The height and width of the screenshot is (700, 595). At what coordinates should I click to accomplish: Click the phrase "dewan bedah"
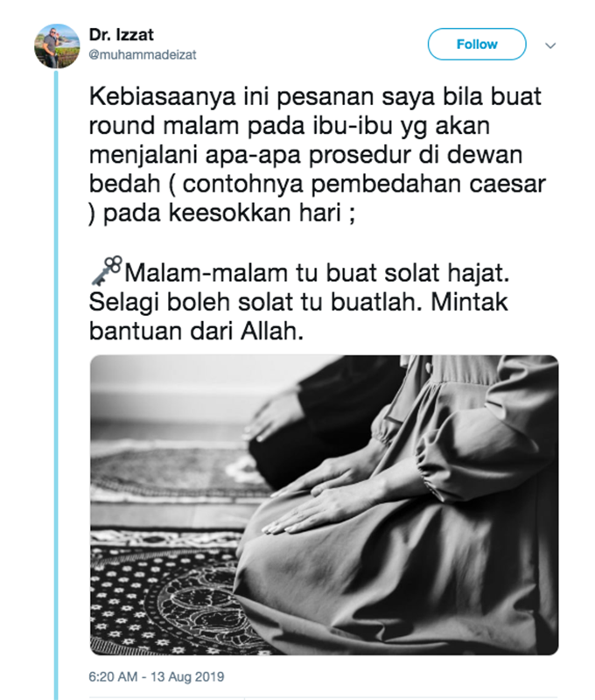[305, 169]
